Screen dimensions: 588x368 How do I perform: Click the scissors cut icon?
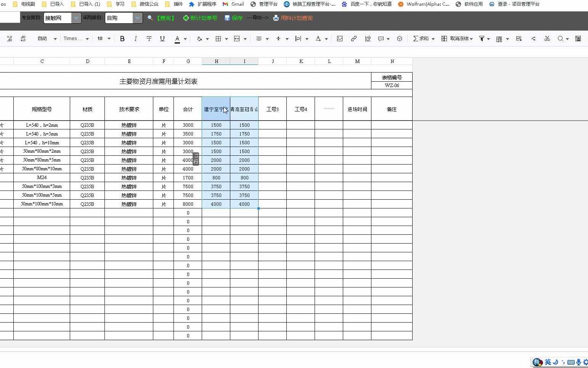click(x=547, y=39)
